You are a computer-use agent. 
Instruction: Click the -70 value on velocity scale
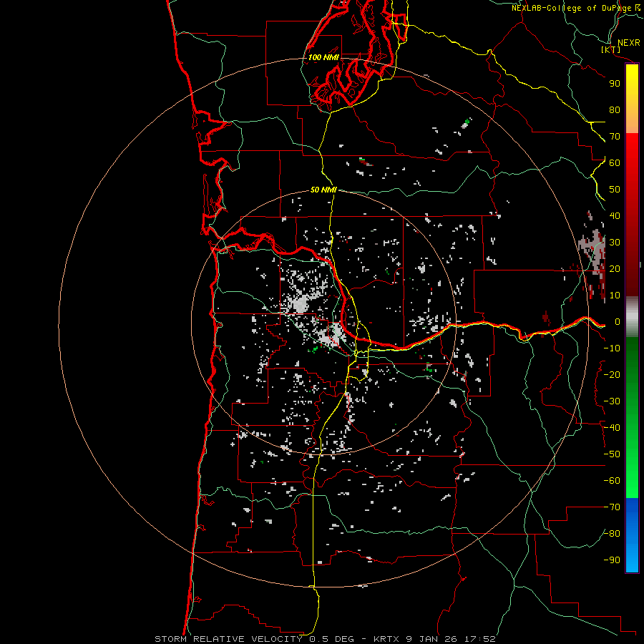[612, 507]
